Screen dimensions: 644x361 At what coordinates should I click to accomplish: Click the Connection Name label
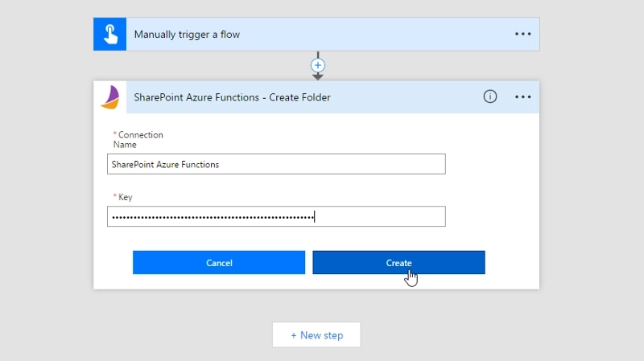138,139
